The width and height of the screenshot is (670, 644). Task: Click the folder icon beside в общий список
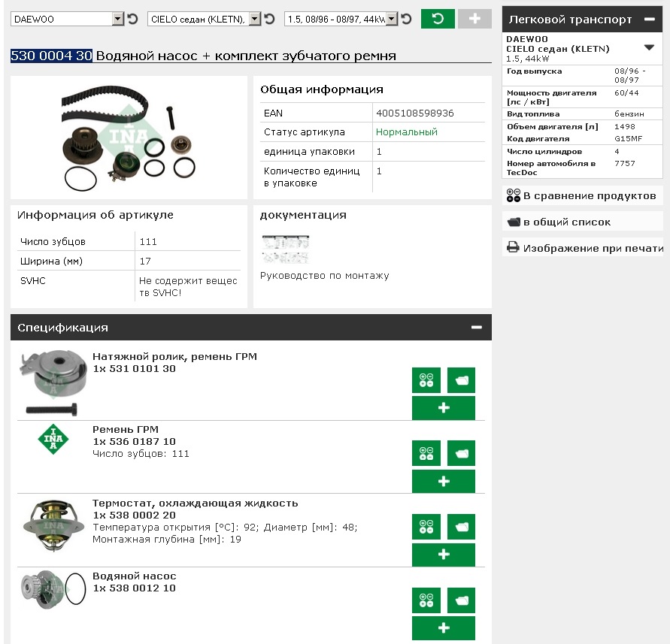coord(513,222)
